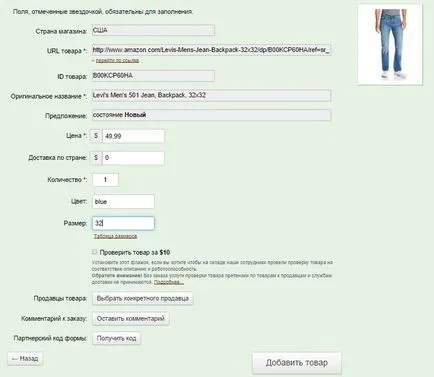Click the 'Партнерский код формы:' label
The width and height of the screenshot is (434, 377).
coord(50,338)
